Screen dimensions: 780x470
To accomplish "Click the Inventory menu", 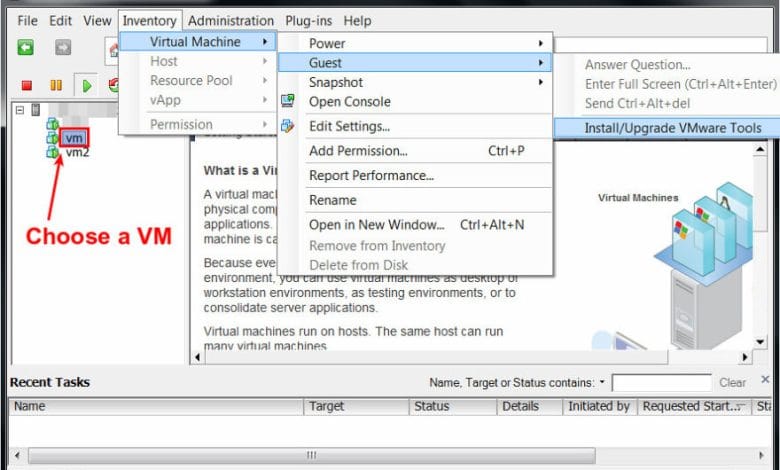I will pyautogui.click(x=150, y=21).
